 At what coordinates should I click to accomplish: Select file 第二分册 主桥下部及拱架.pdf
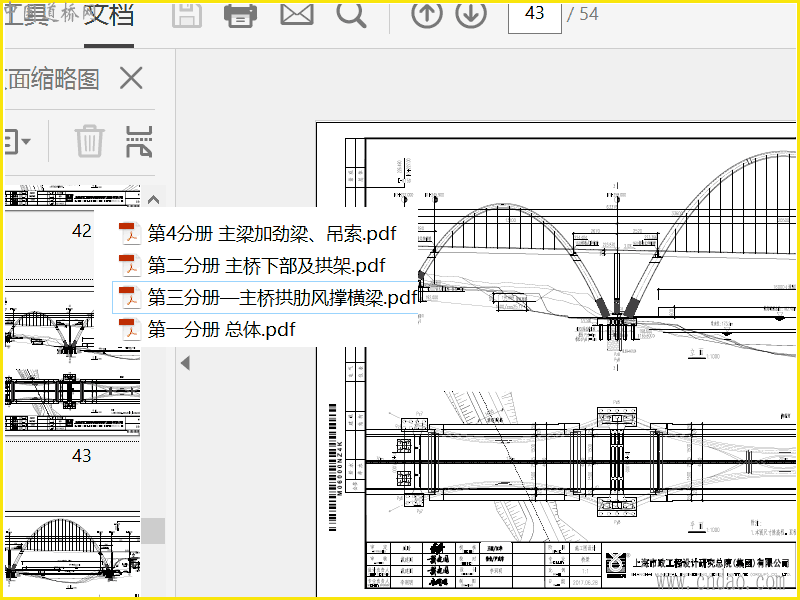(252, 265)
